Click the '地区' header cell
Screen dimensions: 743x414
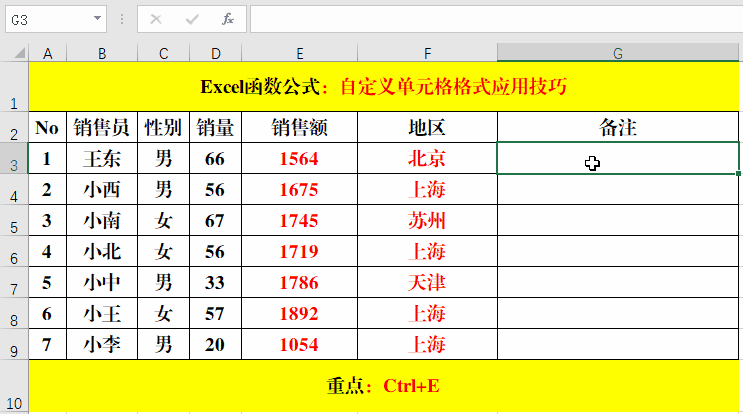pyautogui.click(x=427, y=127)
